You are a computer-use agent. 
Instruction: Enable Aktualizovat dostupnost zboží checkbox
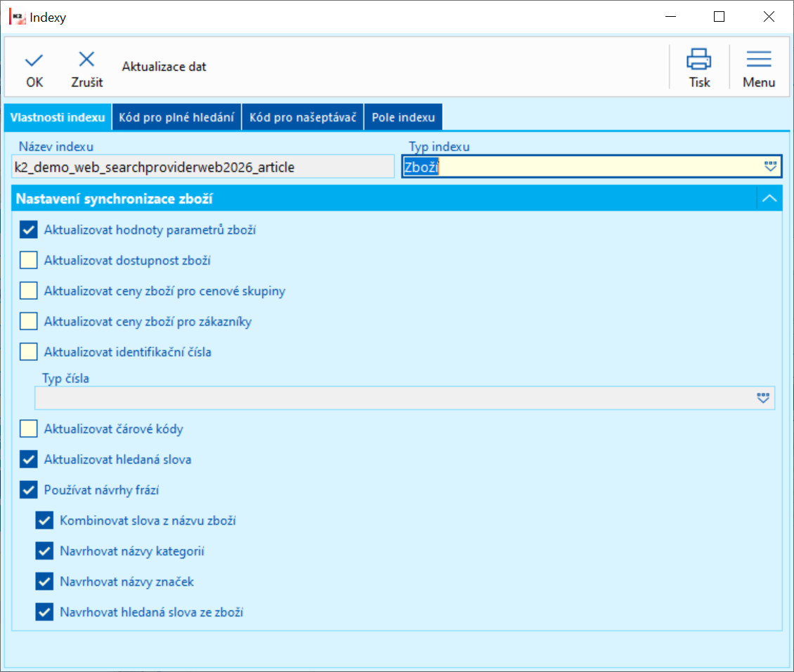(29, 261)
